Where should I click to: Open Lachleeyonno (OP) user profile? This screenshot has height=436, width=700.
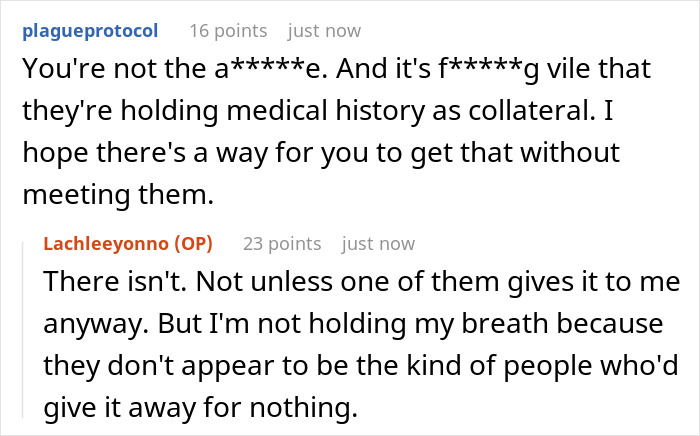pyautogui.click(x=128, y=244)
